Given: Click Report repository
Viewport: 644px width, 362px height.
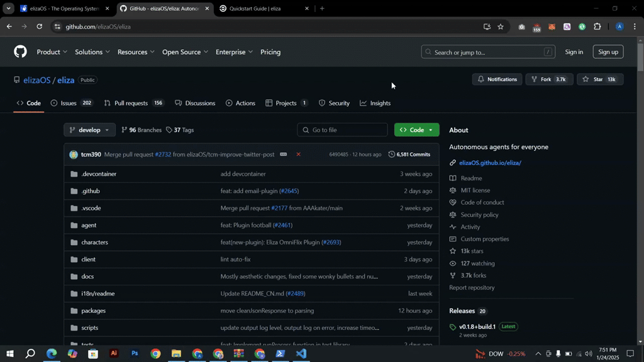Looking at the screenshot, I should point(472,287).
